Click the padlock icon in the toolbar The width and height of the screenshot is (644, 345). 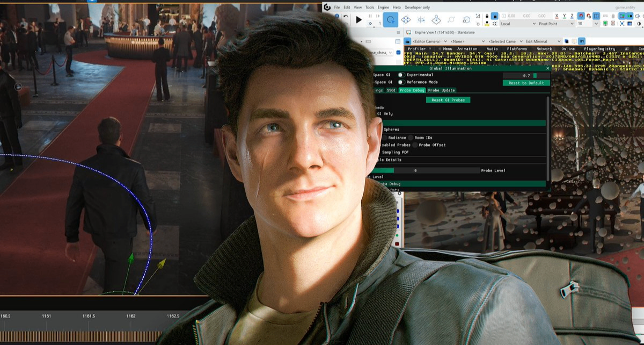point(487,16)
